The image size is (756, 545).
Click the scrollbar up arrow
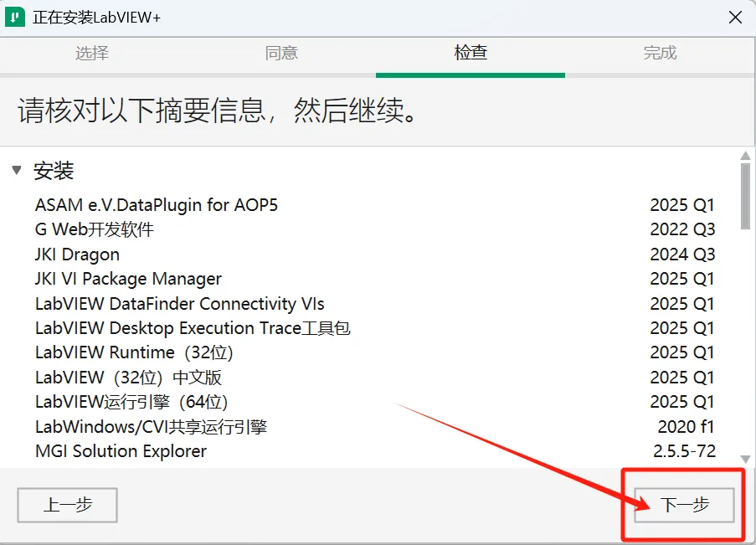745,156
